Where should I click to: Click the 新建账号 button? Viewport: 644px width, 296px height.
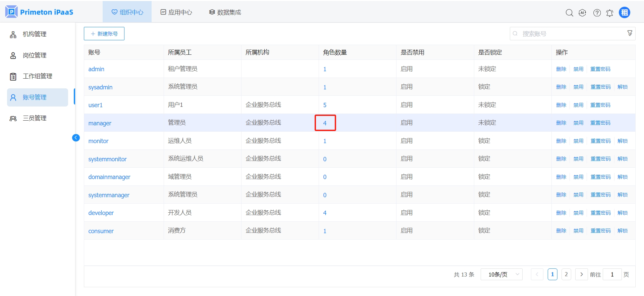click(104, 34)
